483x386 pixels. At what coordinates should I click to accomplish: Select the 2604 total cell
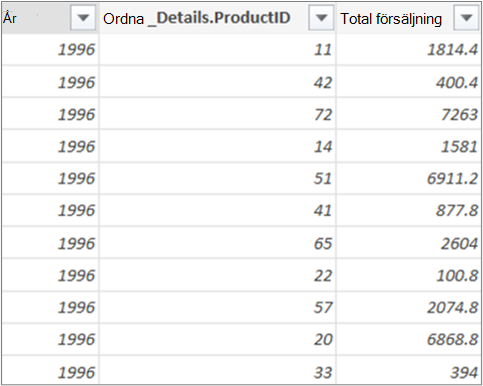(409, 243)
